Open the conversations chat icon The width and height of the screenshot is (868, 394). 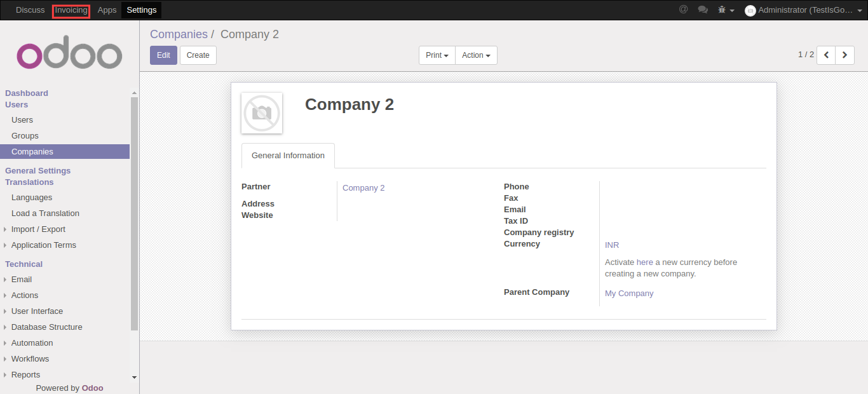coord(703,10)
